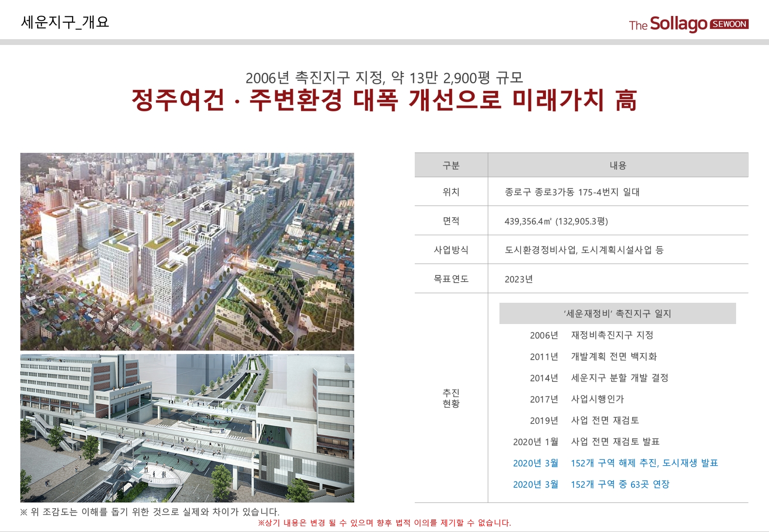Select the 구분 header cell

451,165
